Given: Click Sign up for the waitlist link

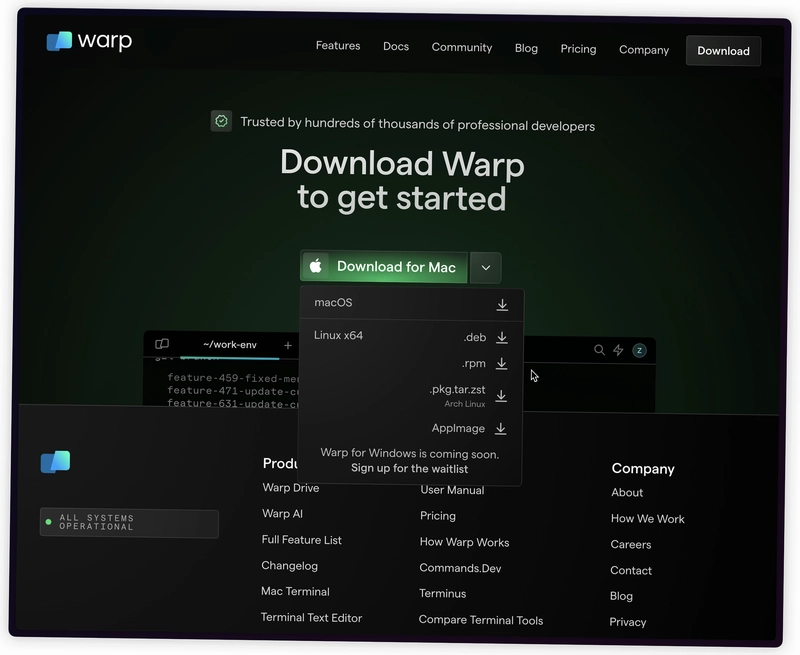Looking at the screenshot, I should (409, 468).
